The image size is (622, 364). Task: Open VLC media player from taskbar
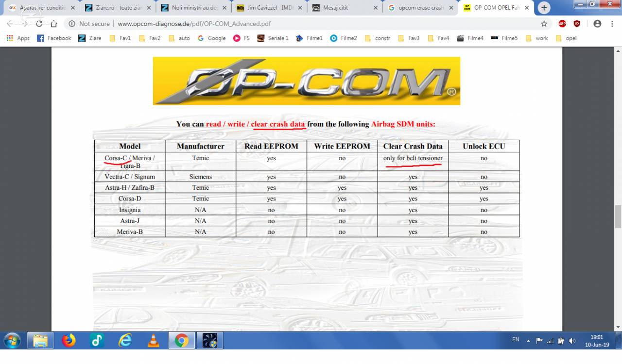tap(154, 341)
